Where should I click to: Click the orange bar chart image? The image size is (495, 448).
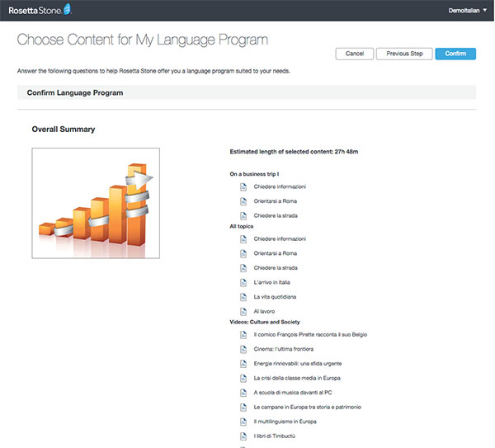pos(95,203)
